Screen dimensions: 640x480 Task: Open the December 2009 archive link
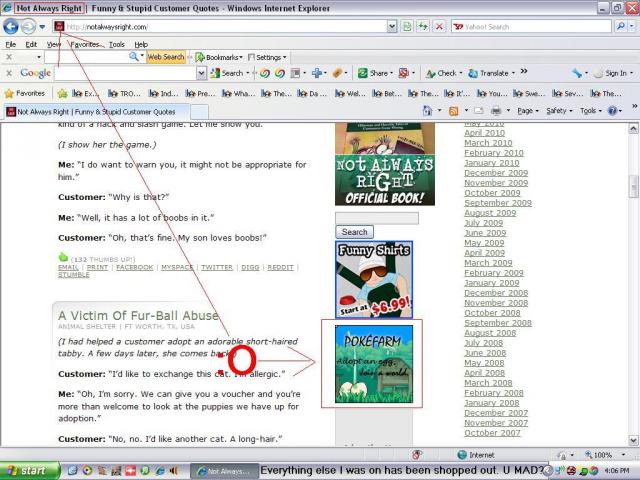(495, 173)
